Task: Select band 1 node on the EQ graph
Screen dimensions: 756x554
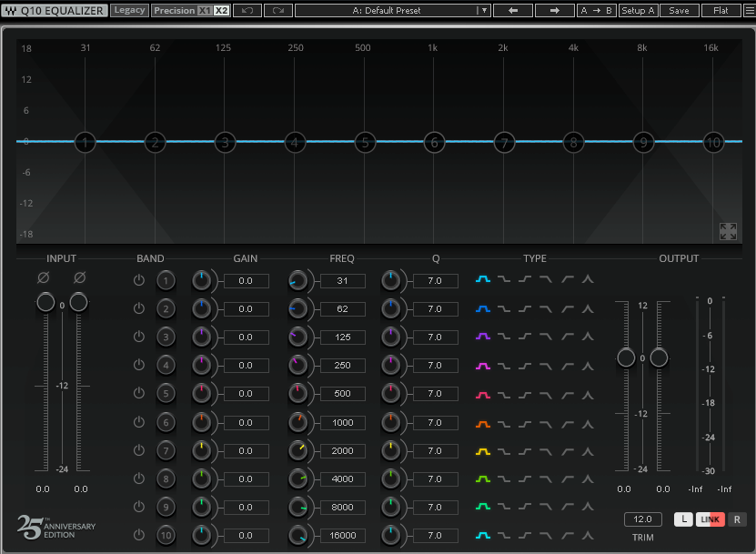Action: [x=86, y=142]
